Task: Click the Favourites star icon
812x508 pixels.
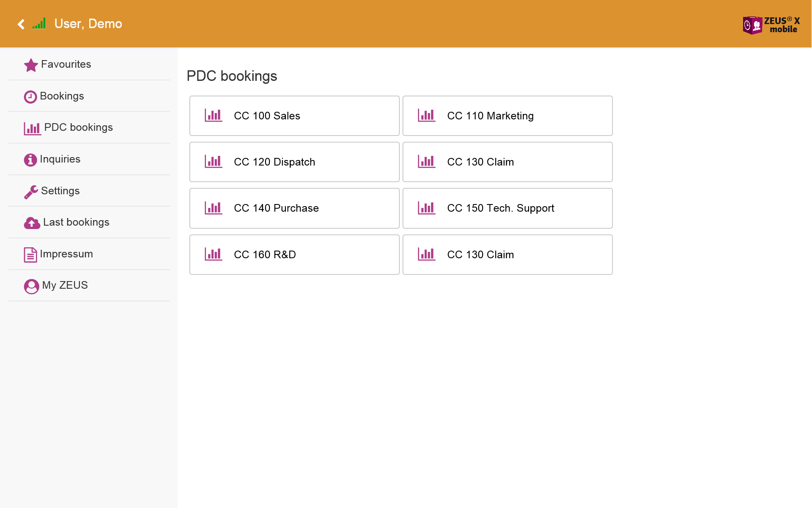Action: [x=31, y=65]
